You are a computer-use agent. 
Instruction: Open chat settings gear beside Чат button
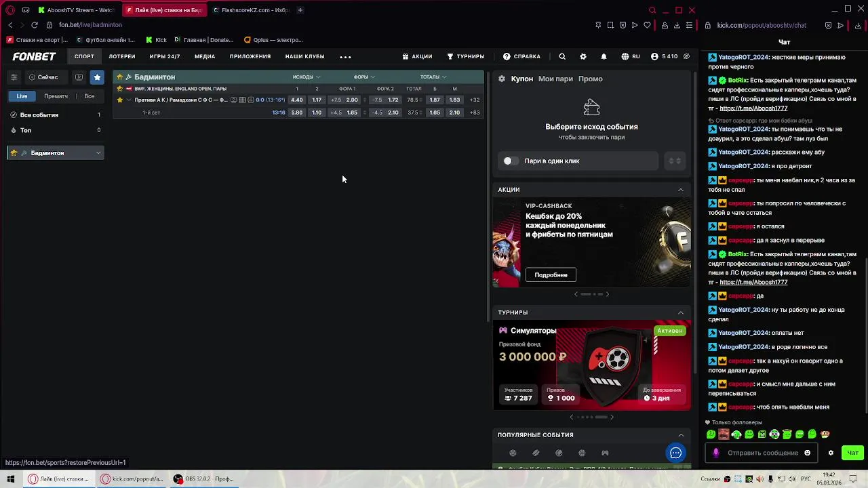coord(831,453)
